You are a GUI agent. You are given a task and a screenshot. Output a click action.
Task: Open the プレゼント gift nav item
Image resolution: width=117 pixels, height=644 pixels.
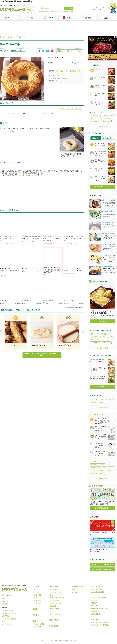[x=68, y=18]
